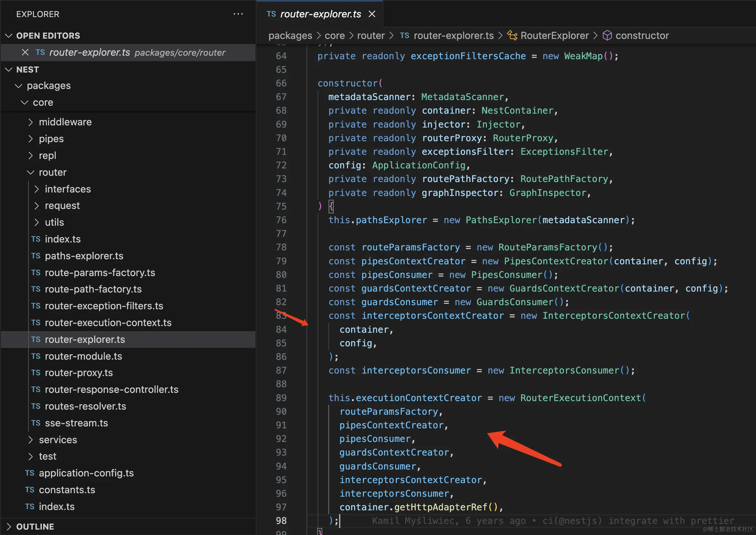The image size is (756, 535).
Task: Open paths-explorer.ts file
Action: pos(84,256)
